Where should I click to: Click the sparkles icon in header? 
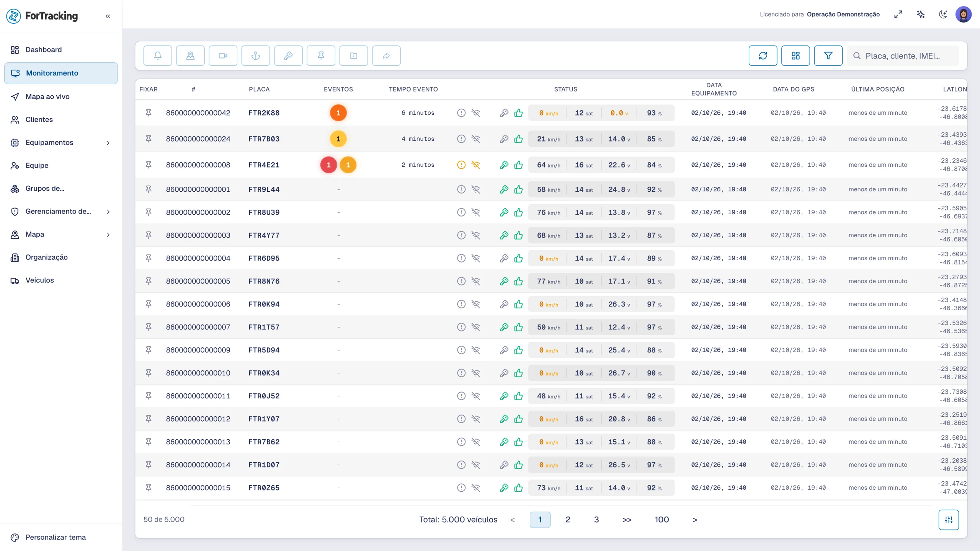pyautogui.click(x=921, y=15)
